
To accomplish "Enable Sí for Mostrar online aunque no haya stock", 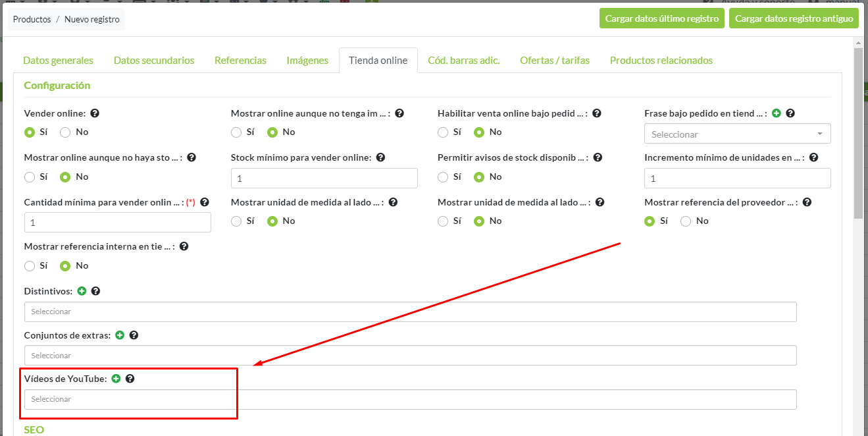I will (30, 177).
